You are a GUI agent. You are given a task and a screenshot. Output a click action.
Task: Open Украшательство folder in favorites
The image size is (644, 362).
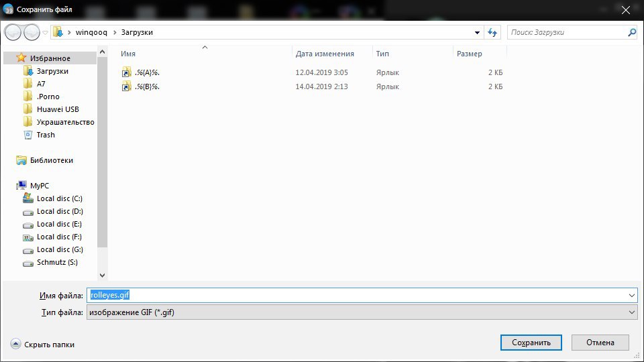65,122
